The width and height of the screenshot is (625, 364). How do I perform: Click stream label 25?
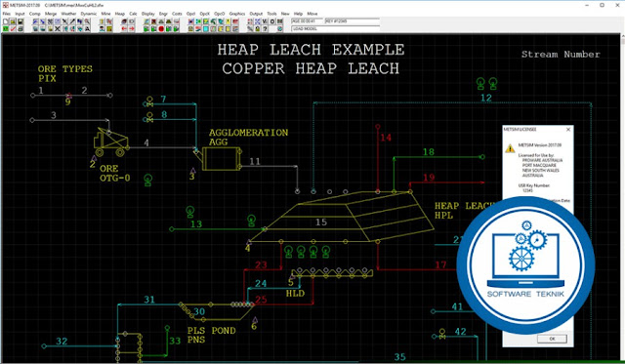(x=261, y=300)
